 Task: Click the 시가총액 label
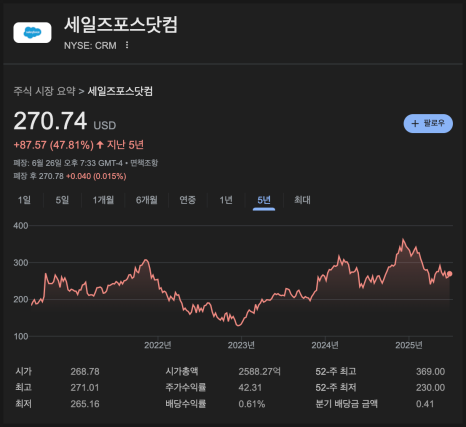click(182, 371)
